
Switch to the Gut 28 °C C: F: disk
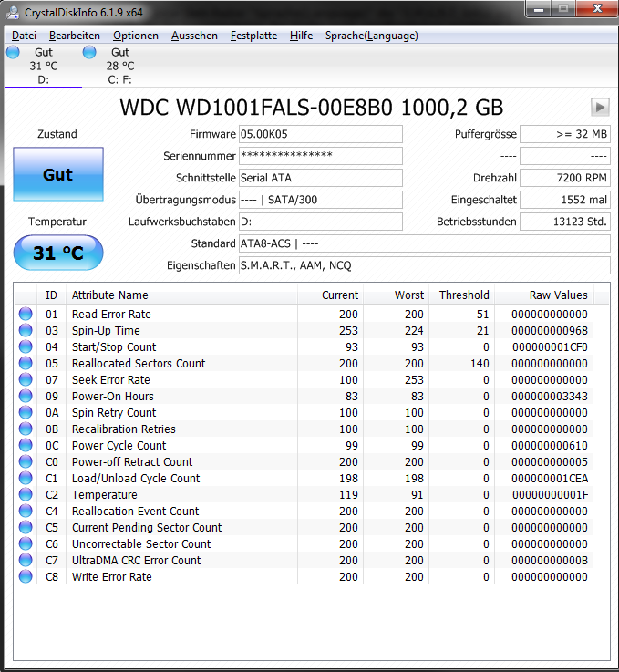tap(120, 66)
